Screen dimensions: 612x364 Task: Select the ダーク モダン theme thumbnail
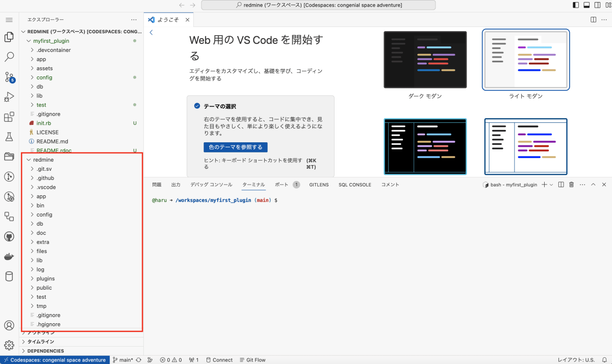pyautogui.click(x=425, y=60)
